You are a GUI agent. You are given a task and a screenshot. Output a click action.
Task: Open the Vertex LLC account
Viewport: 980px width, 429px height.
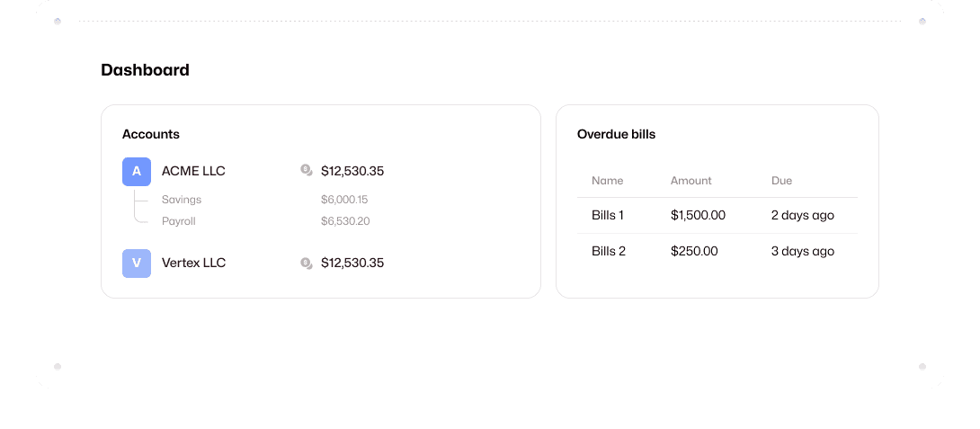[x=193, y=263]
